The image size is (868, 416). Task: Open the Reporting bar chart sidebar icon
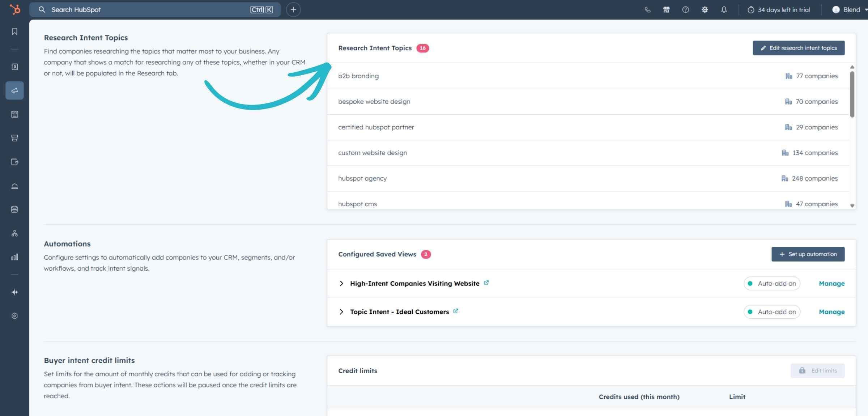(14, 257)
